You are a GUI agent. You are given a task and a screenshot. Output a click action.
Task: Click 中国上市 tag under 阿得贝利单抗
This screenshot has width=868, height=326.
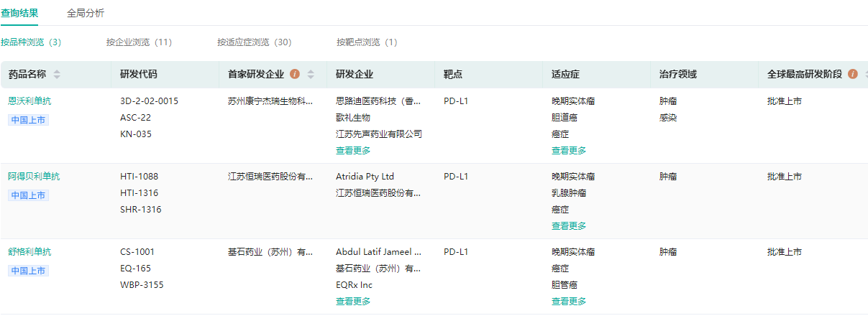[29, 195]
